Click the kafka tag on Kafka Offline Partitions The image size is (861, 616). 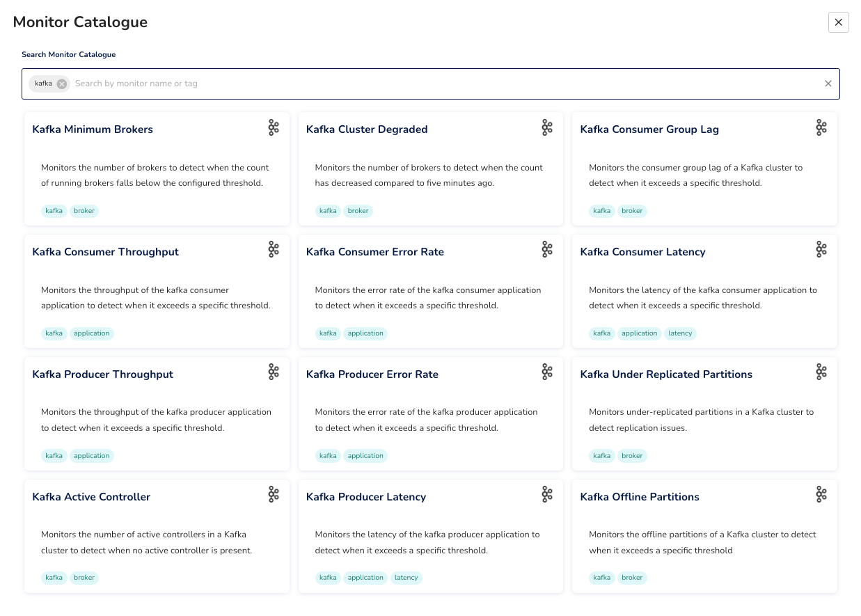[x=602, y=578]
